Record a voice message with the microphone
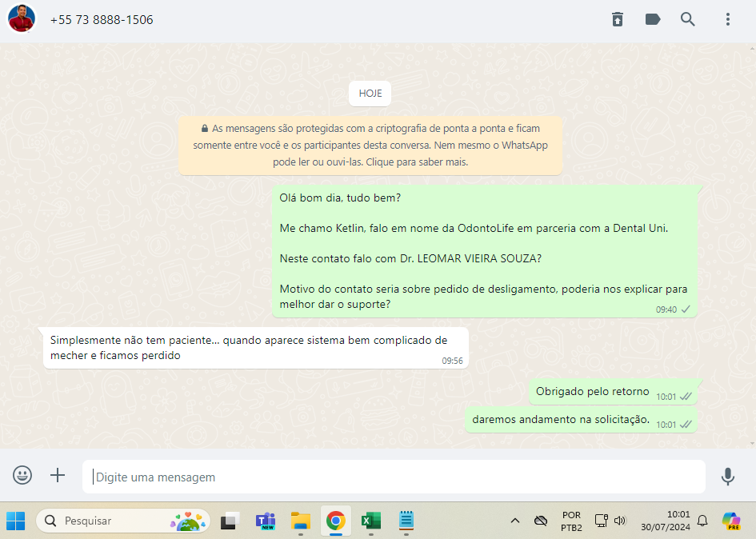Image resolution: width=756 pixels, height=539 pixels. click(727, 477)
